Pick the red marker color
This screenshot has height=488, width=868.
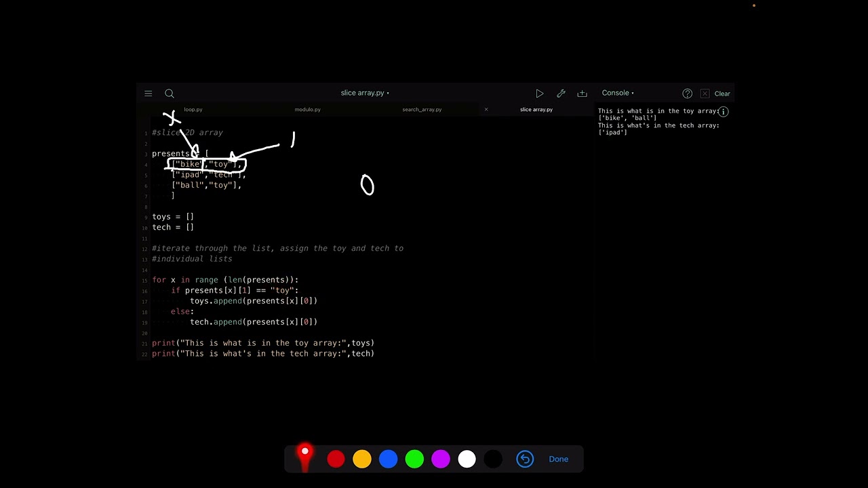pos(336,459)
